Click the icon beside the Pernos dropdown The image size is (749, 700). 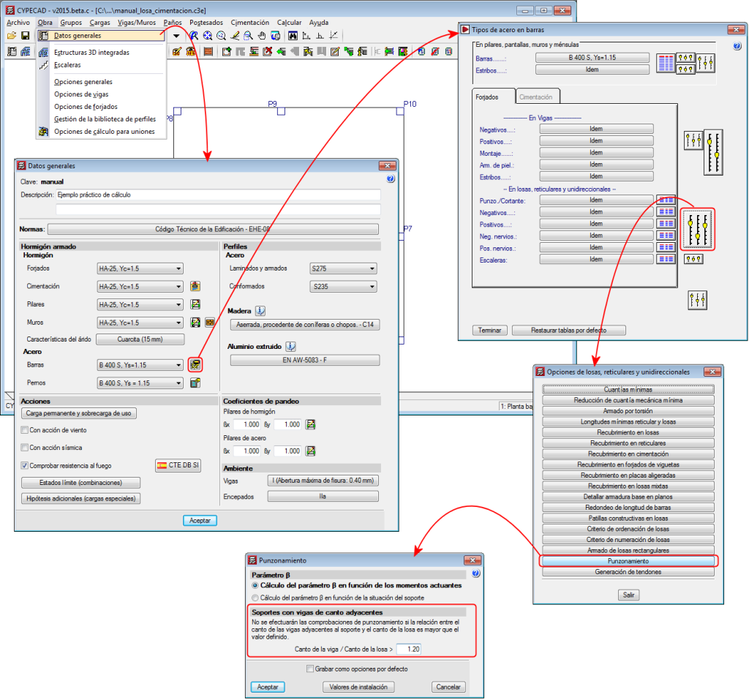coord(195,383)
